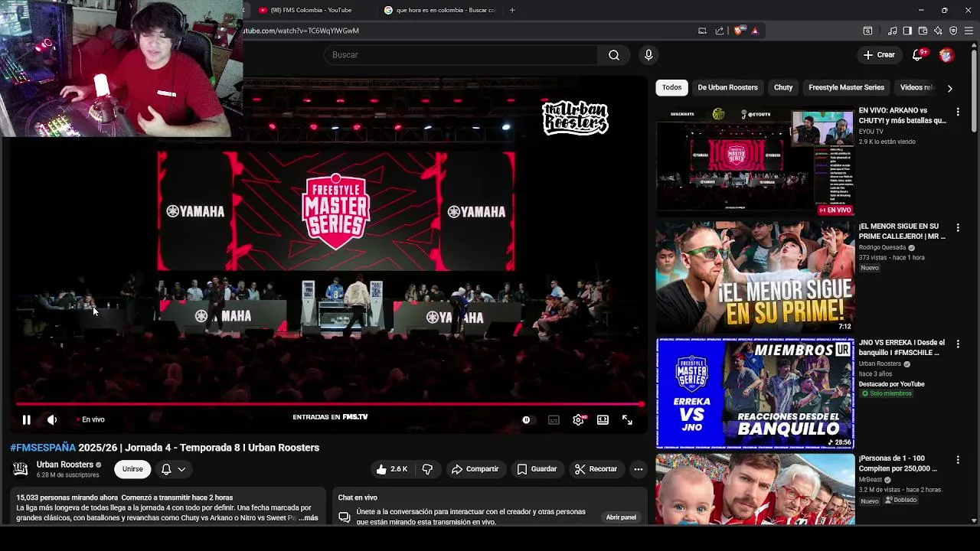This screenshot has height=551, width=980.
Task: Switch to theater mode
Action: click(x=603, y=419)
